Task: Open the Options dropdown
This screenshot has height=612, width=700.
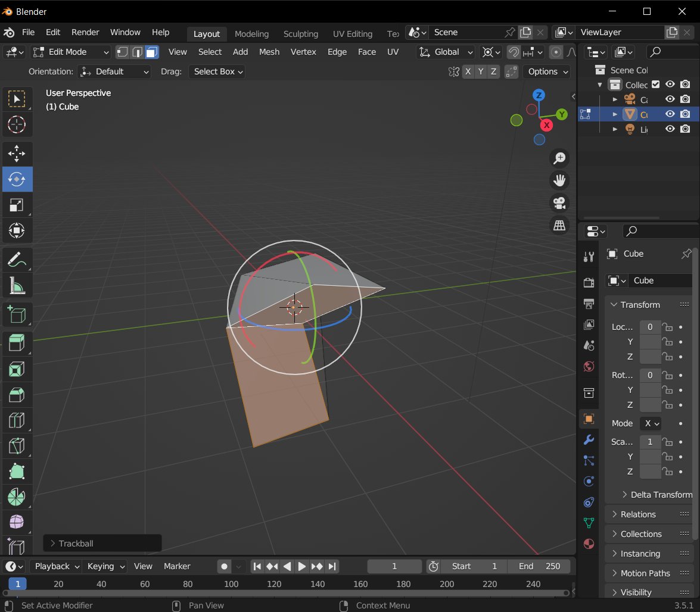Action: [x=547, y=72]
